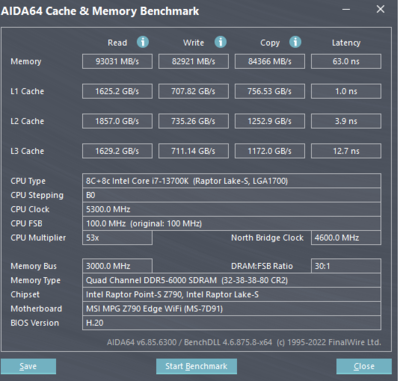Select L1 Cache Read value 1625.2 GB/s
This screenshot has width=400, height=381.
coord(117,91)
